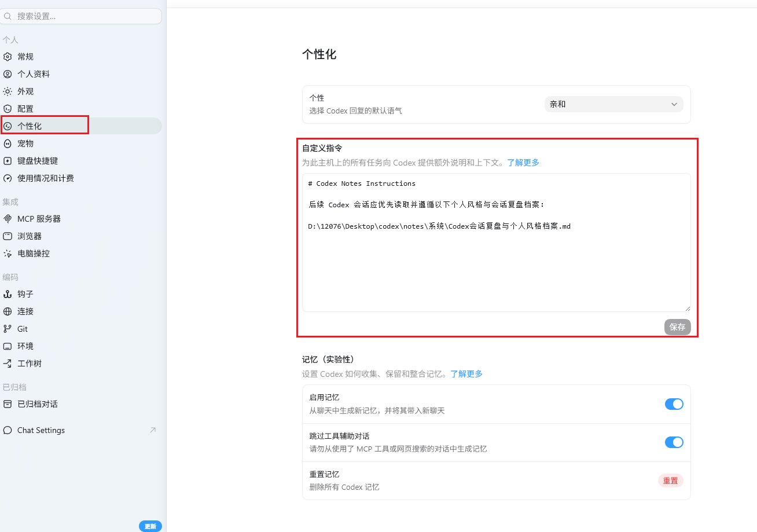Click the 重置记忆 row label
The image size is (757, 532).
click(324, 474)
